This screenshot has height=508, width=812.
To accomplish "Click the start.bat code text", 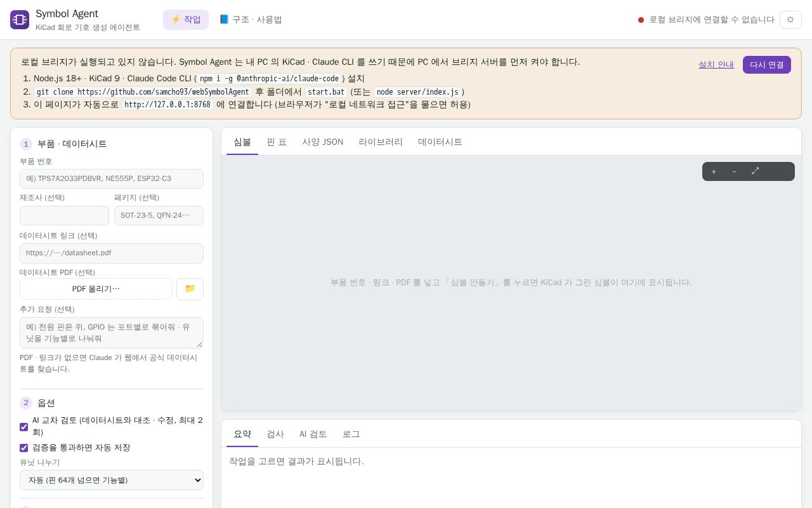I will (x=326, y=92).
